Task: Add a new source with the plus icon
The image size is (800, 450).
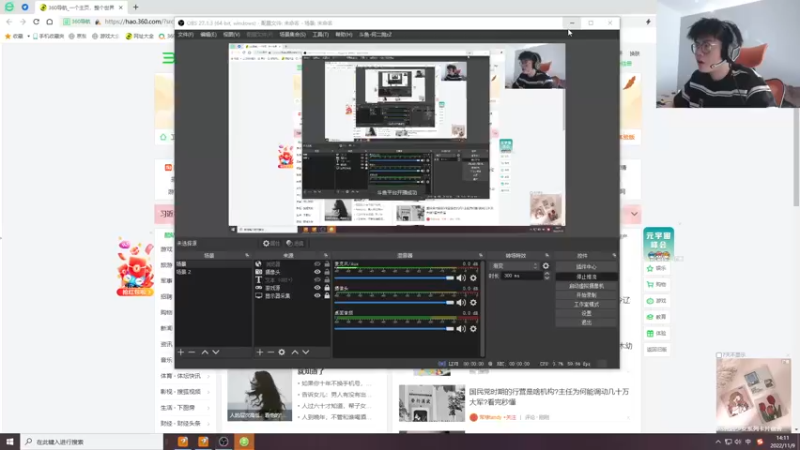Action: coord(260,352)
